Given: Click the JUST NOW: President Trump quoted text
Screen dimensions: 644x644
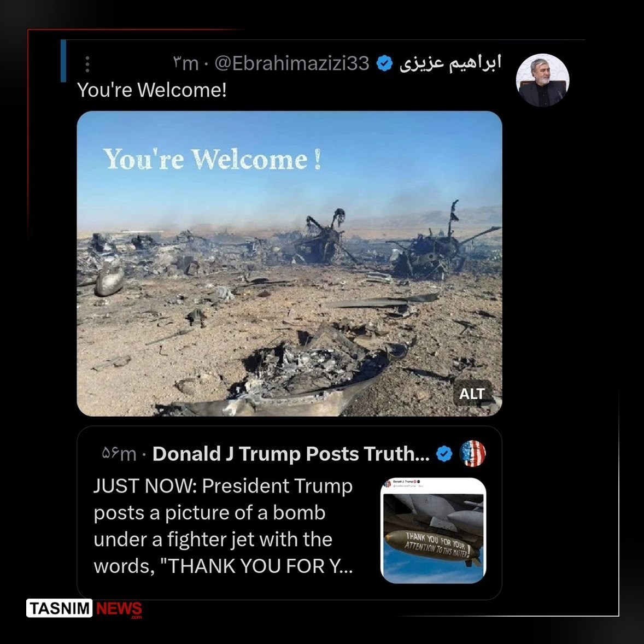Looking at the screenshot, I should pyautogui.click(x=223, y=486).
